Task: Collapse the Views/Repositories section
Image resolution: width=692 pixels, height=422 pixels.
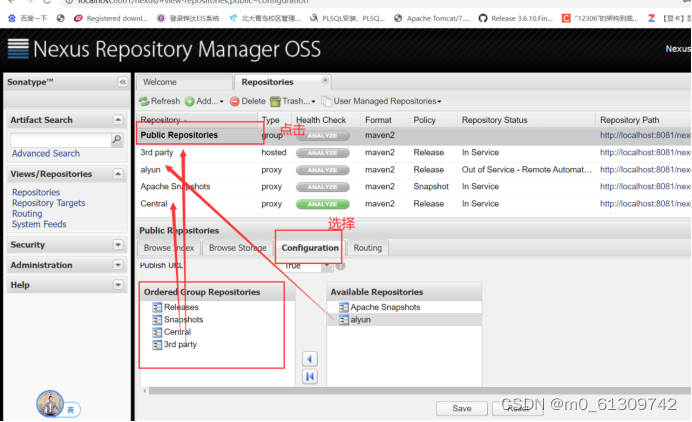Action: (118, 173)
